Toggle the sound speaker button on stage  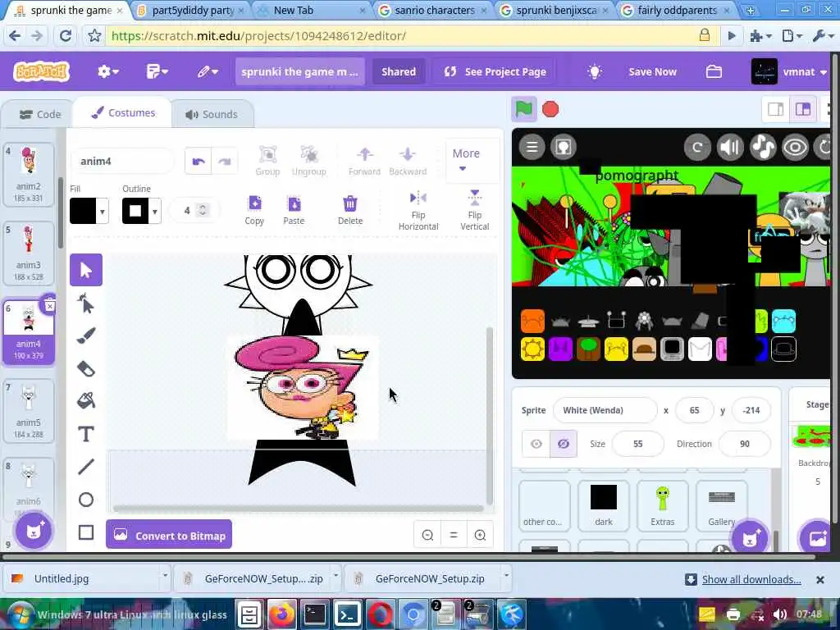(730, 147)
